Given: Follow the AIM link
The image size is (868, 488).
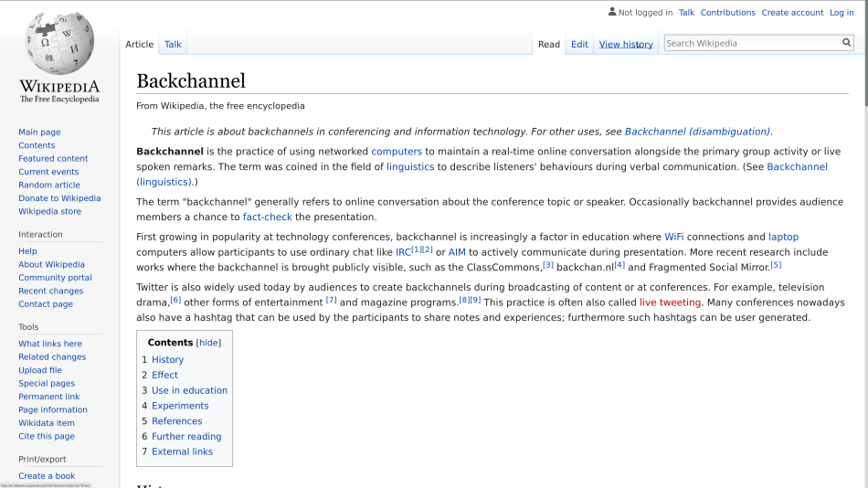Looking at the screenshot, I should 457,252.
